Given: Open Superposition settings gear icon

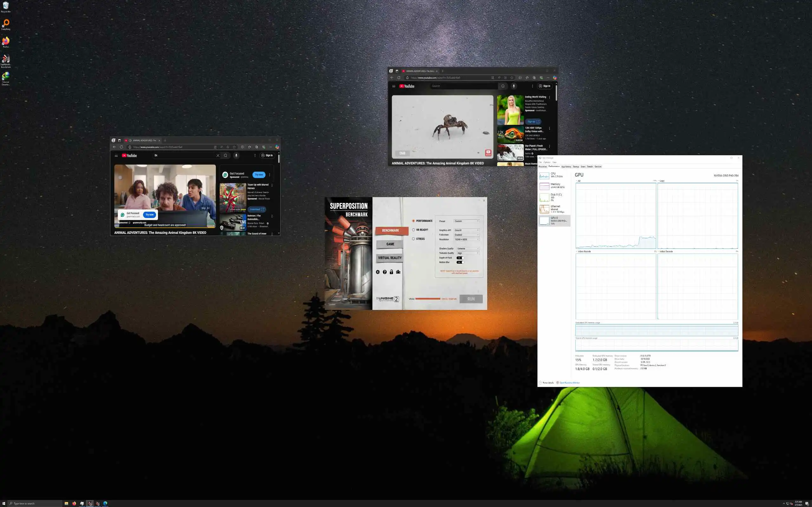Looking at the screenshot, I should 378,272.
